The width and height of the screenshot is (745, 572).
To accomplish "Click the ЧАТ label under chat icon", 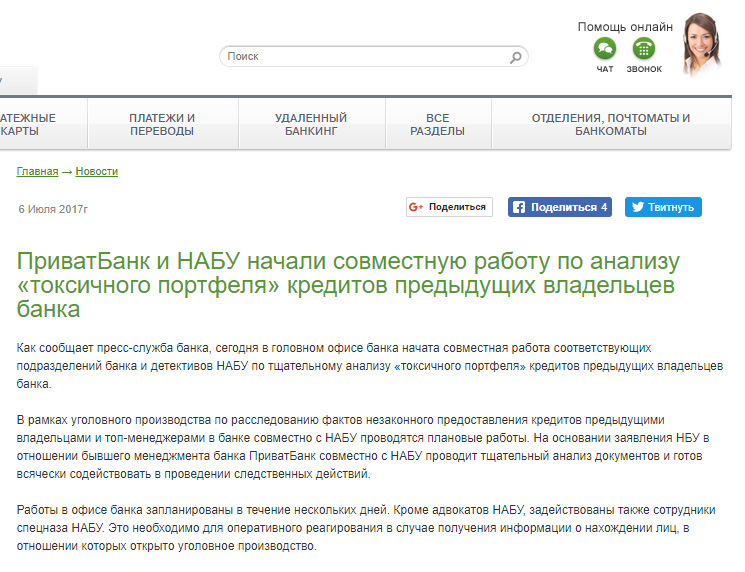I will pyautogui.click(x=605, y=69).
